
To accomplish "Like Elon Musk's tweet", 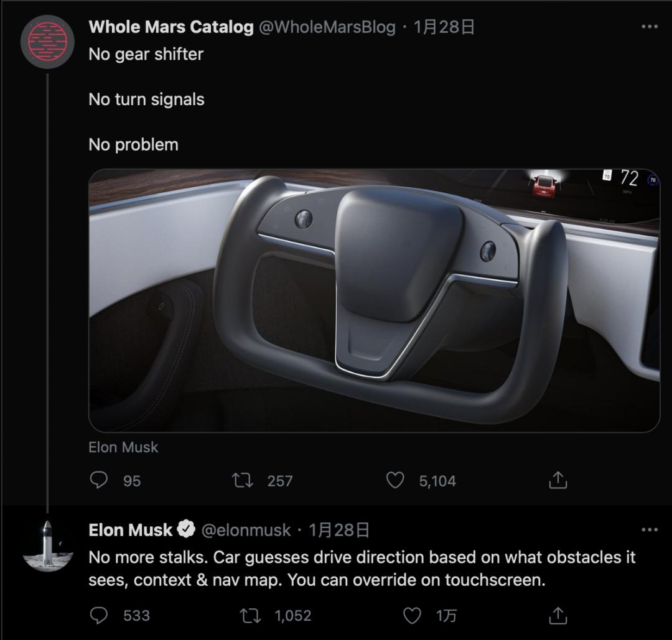I will tap(413, 615).
